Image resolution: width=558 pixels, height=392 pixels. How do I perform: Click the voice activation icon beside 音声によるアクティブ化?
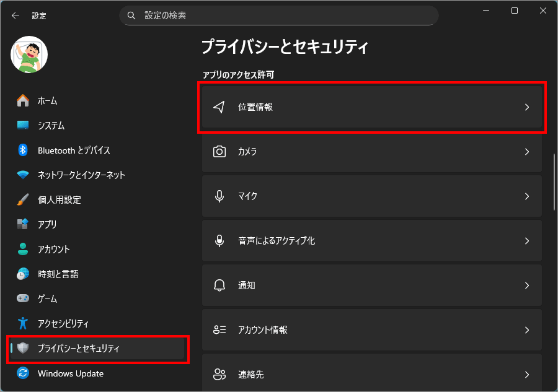(219, 241)
